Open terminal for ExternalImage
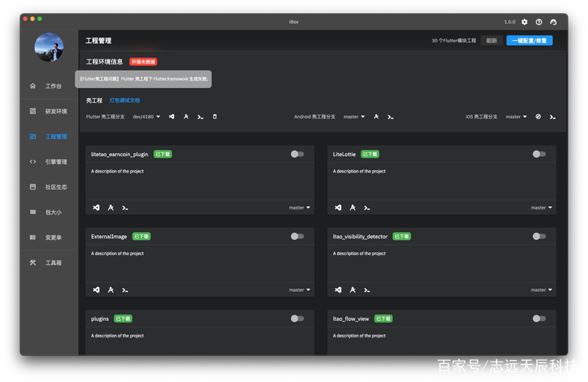 (x=125, y=289)
